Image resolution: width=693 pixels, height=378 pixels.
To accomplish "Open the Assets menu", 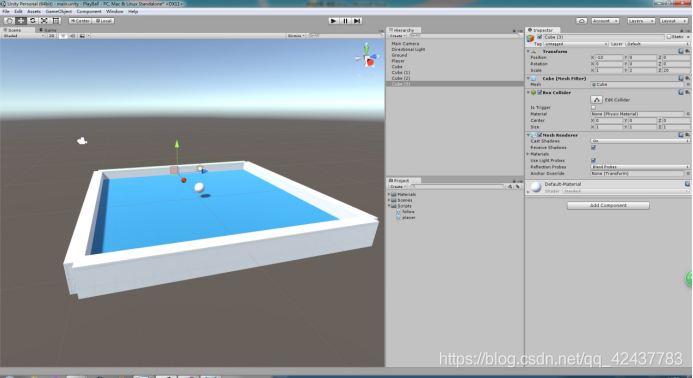I will click(x=34, y=11).
